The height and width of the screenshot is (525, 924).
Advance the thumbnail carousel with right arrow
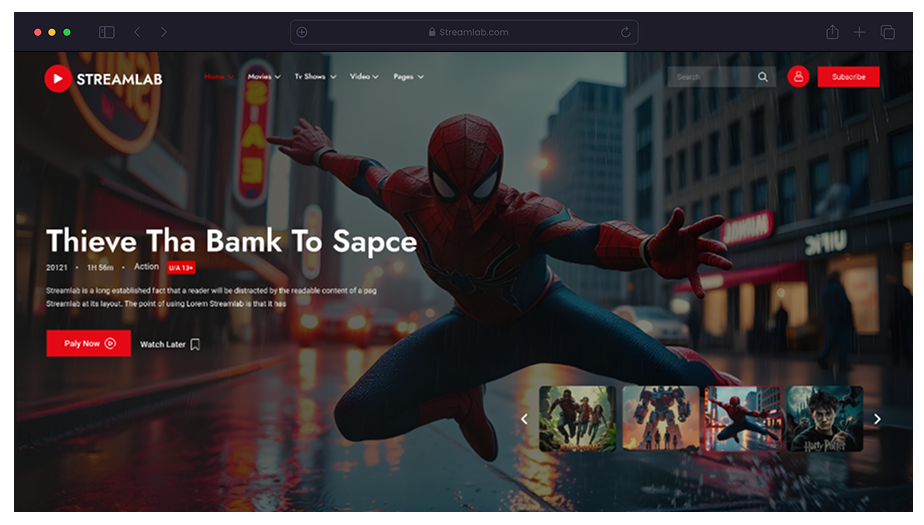coord(877,419)
